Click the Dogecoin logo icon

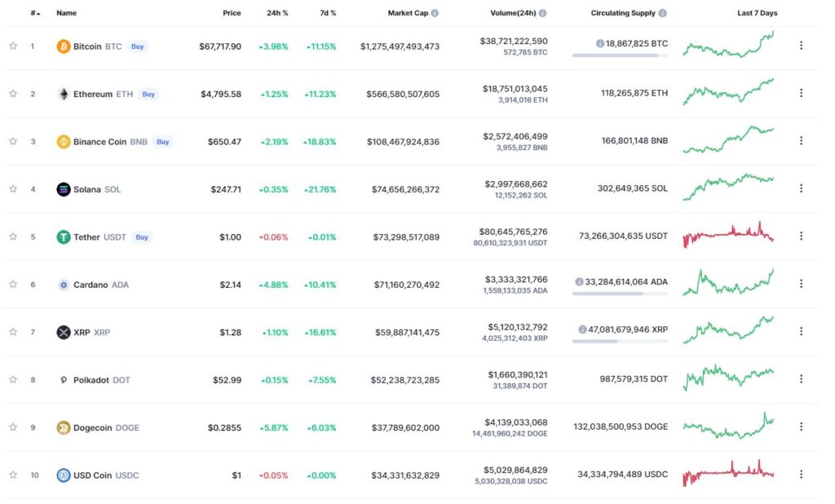64,428
